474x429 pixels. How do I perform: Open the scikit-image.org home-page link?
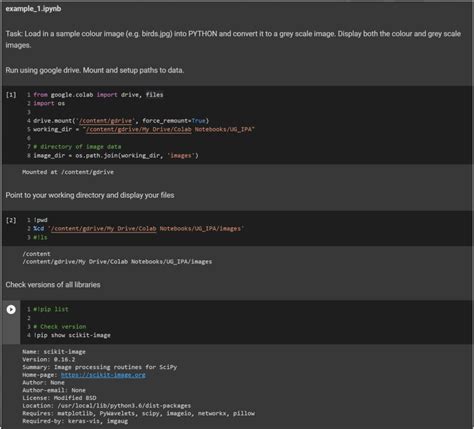click(103, 375)
